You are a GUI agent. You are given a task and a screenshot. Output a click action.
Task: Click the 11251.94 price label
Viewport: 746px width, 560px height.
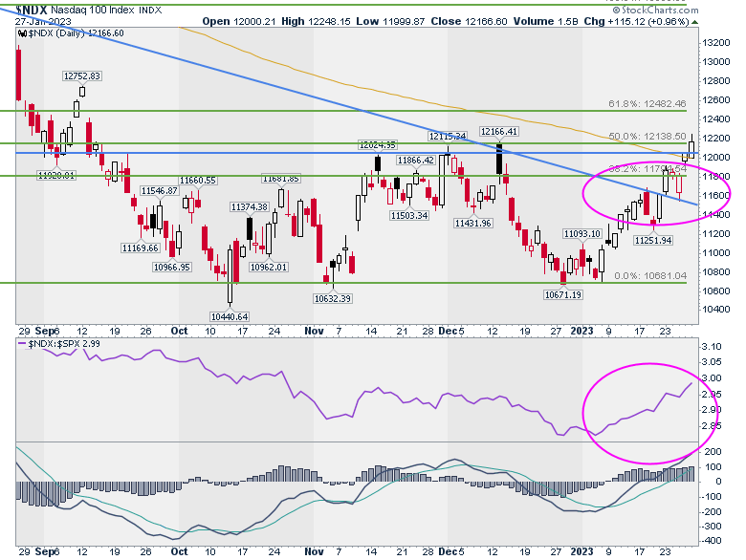[x=653, y=240]
